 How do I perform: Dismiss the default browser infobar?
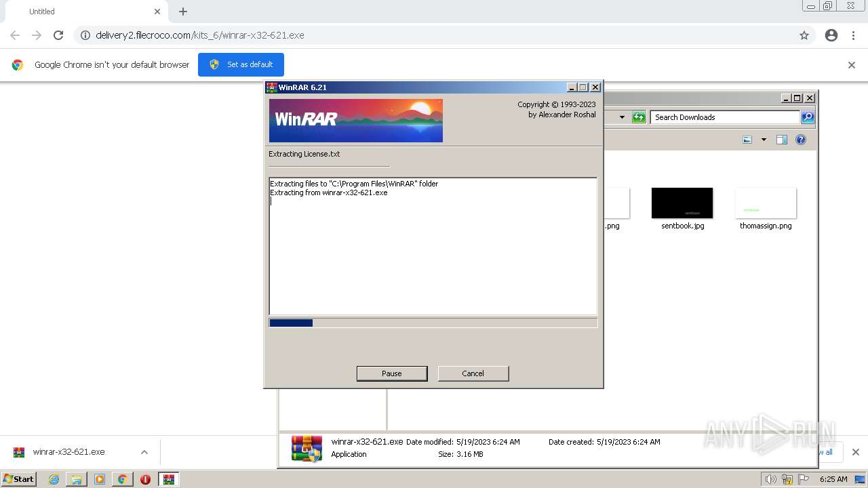(852, 65)
